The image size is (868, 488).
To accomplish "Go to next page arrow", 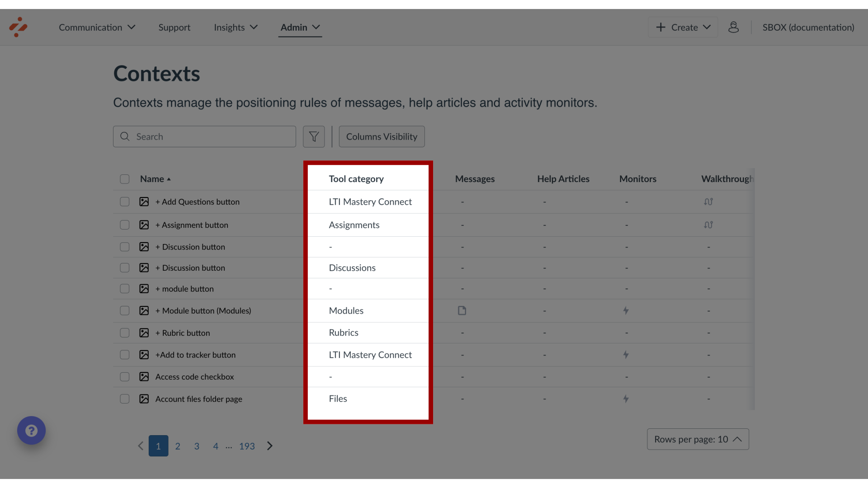I will pyautogui.click(x=270, y=446).
